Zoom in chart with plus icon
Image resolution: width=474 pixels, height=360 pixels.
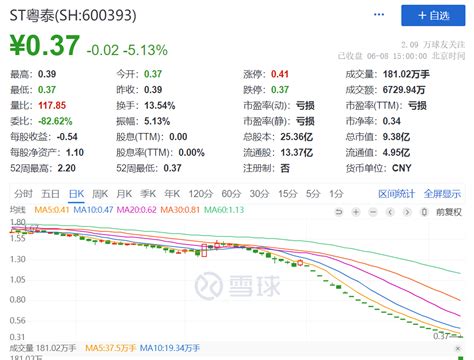[x=356, y=212]
